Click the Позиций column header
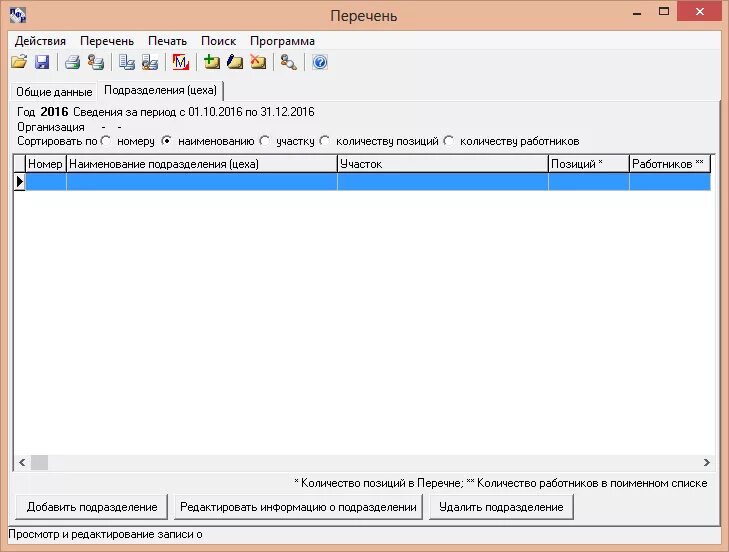 click(589, 164)
